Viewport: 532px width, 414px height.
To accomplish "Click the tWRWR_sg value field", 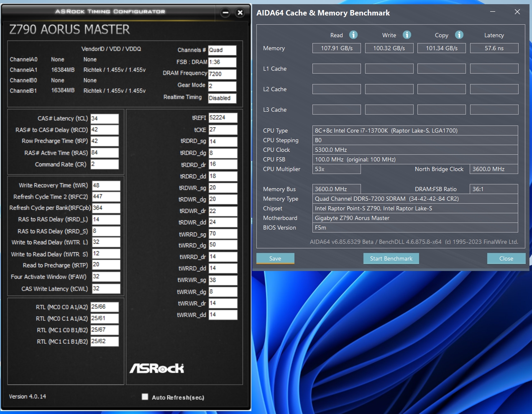I will 223,280.
